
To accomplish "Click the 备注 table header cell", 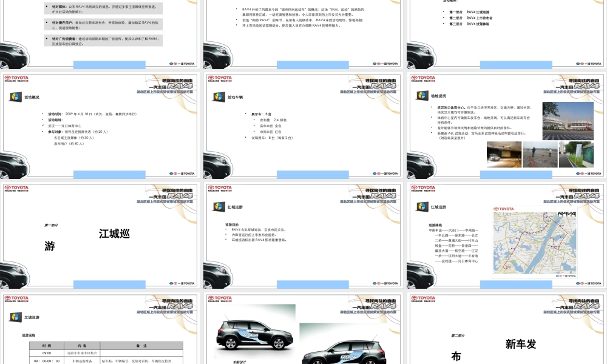I will coord(141,345).
